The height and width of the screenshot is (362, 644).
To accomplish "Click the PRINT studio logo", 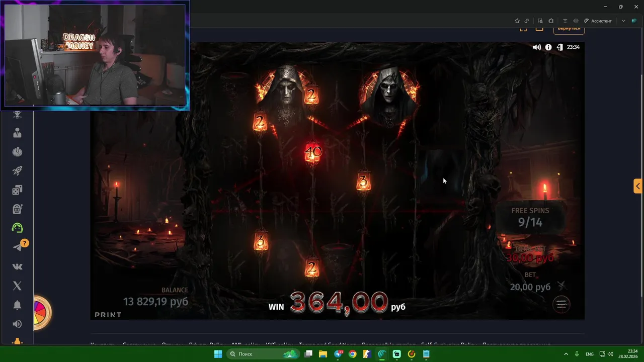I will pos(108,315).
